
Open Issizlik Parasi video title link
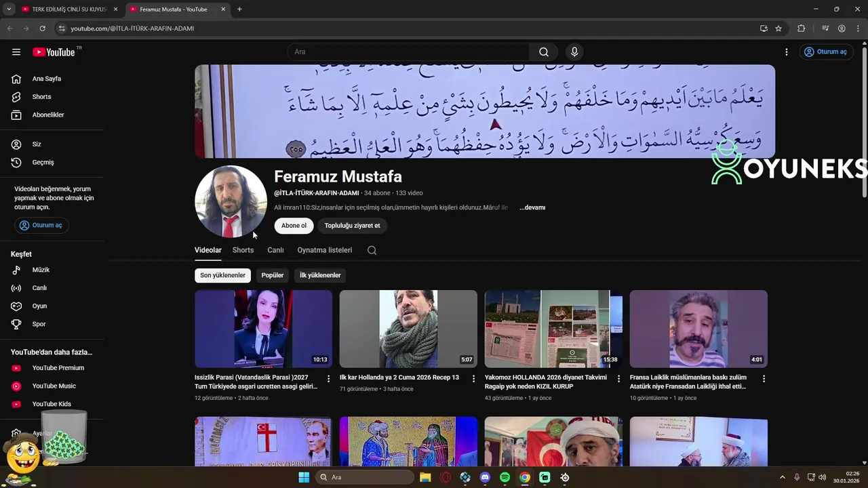[x=256, y=382]
